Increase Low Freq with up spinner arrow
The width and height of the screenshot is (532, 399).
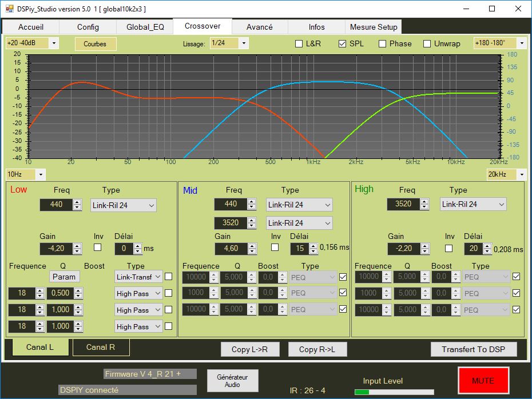[x=77, y=202]
